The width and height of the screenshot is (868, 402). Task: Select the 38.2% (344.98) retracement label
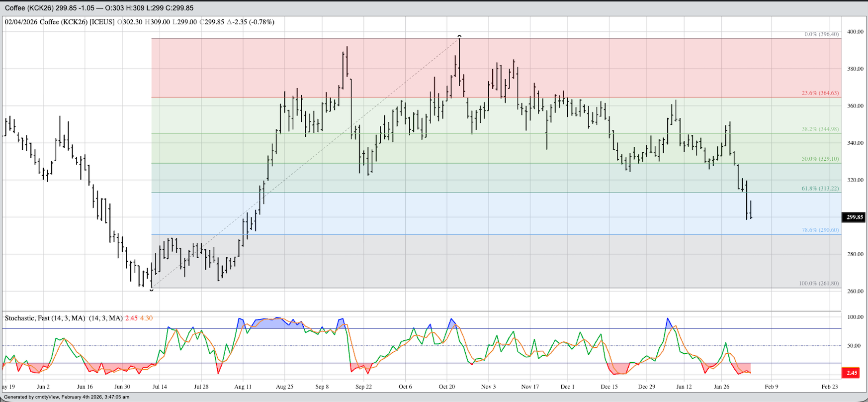(x=820, y=129)
